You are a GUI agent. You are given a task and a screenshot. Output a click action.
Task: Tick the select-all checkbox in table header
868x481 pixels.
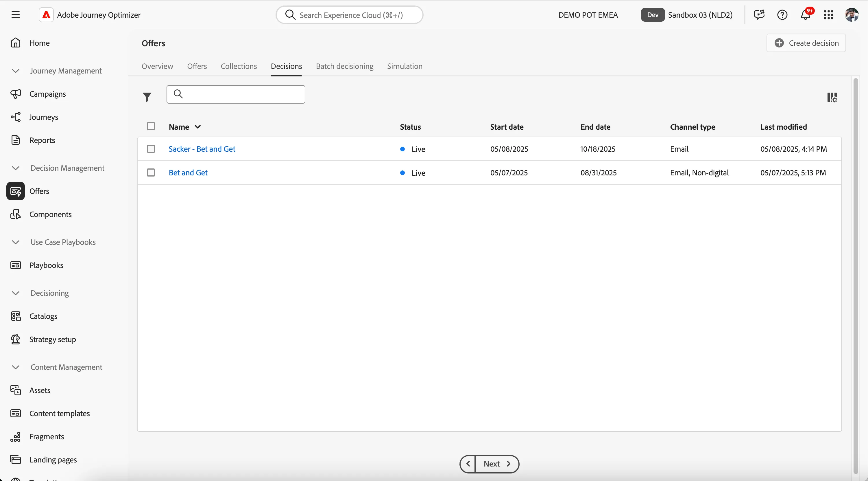pyautogui.click(x=151, y=126)
